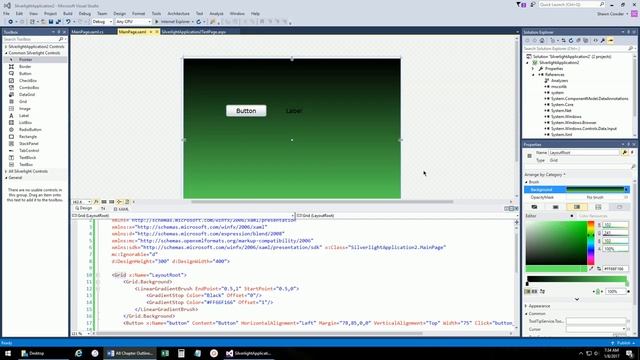The width and height of the screenshot is (640, 360).
Task: Select the StackPanel control in the Toolbox
Action: (35, 143)
